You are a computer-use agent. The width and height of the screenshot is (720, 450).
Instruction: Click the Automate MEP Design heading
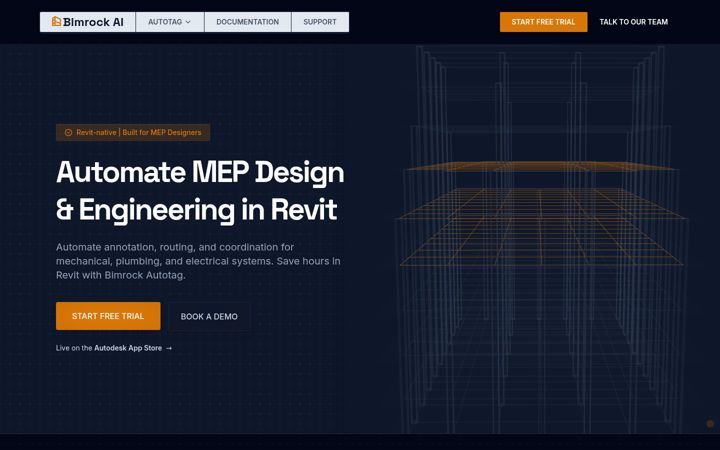[x=200, y=191]
